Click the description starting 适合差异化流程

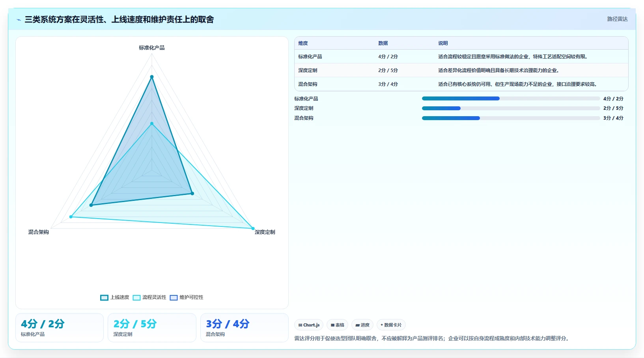499,70
